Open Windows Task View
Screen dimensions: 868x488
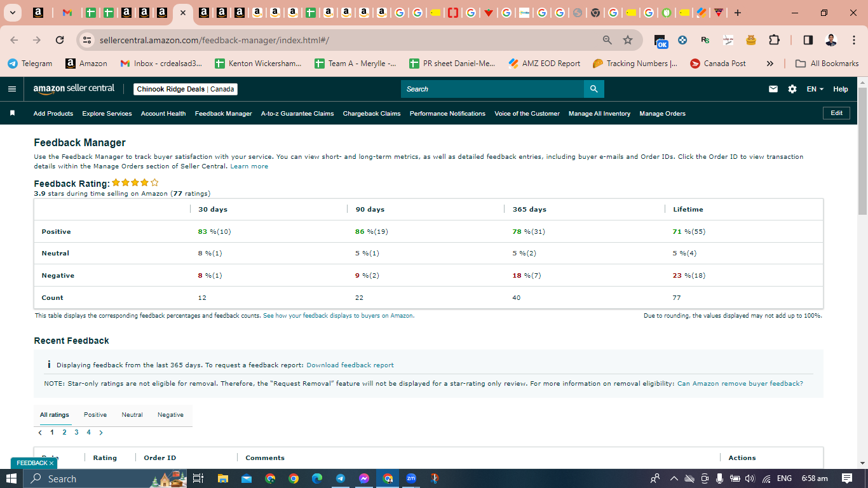[x=198, y=478]
